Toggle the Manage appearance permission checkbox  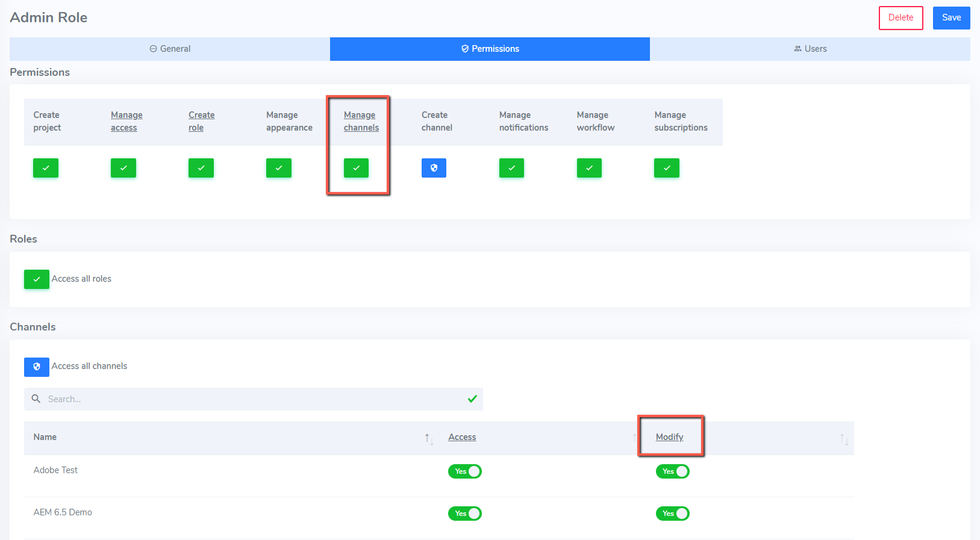(x=279, y=168)
